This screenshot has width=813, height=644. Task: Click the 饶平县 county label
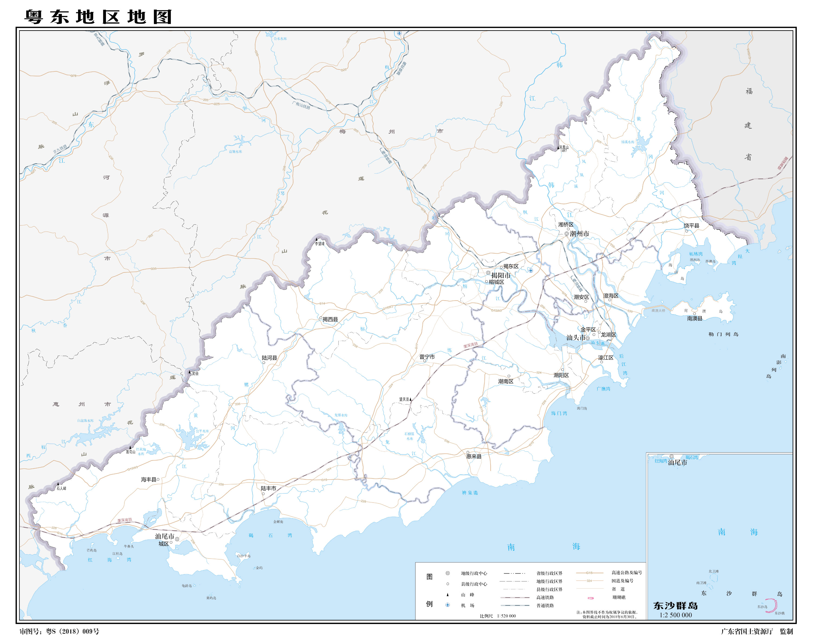coord(692,225)
